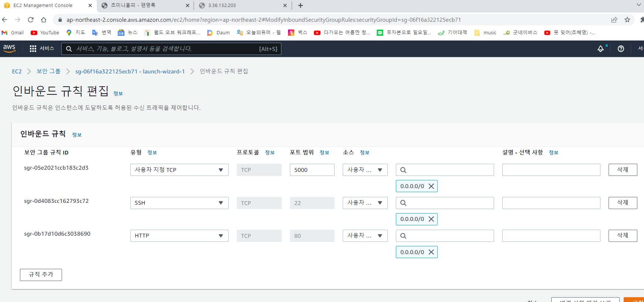Viewport: 644px width, 302px height.
Task: Open 정보 link for 포트 범위 column
Action: [325, 152]
